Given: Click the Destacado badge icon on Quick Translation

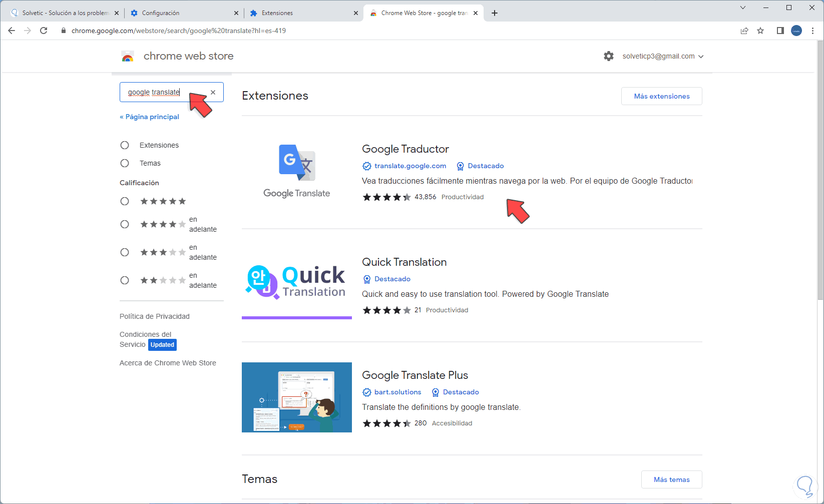Looking at the screenshot, I should 367,279.
